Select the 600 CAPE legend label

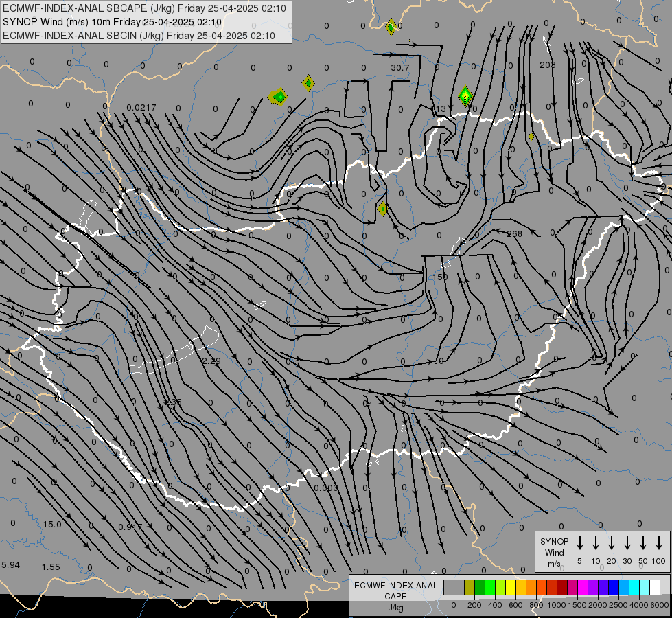[515, 605]
